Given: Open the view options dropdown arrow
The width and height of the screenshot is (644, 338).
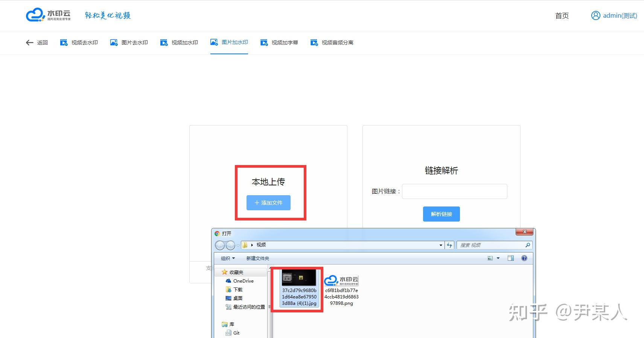Looking at the screenshot, I should pyautogui.click(x=498, y=258).
